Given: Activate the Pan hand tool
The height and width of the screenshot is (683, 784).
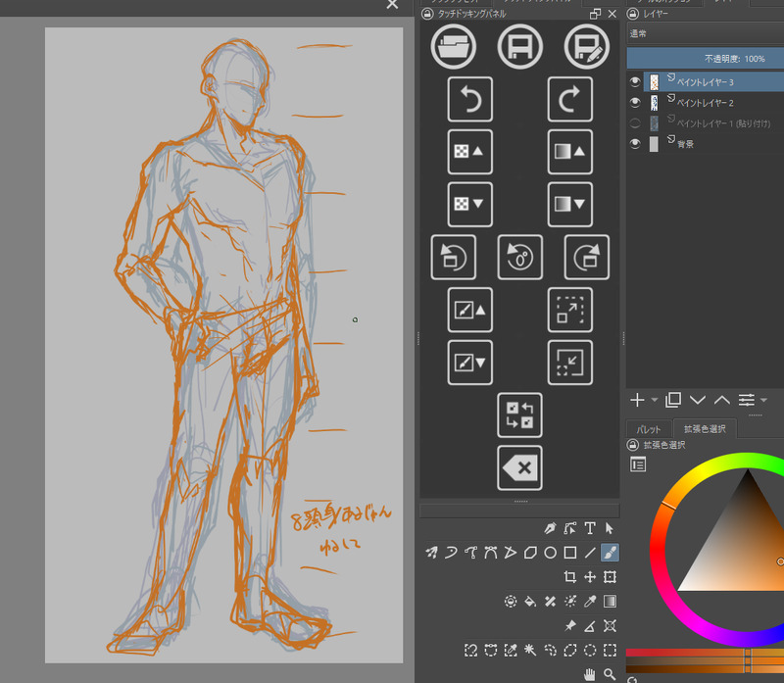Looking at the screenshot, I should coord(590,674).
